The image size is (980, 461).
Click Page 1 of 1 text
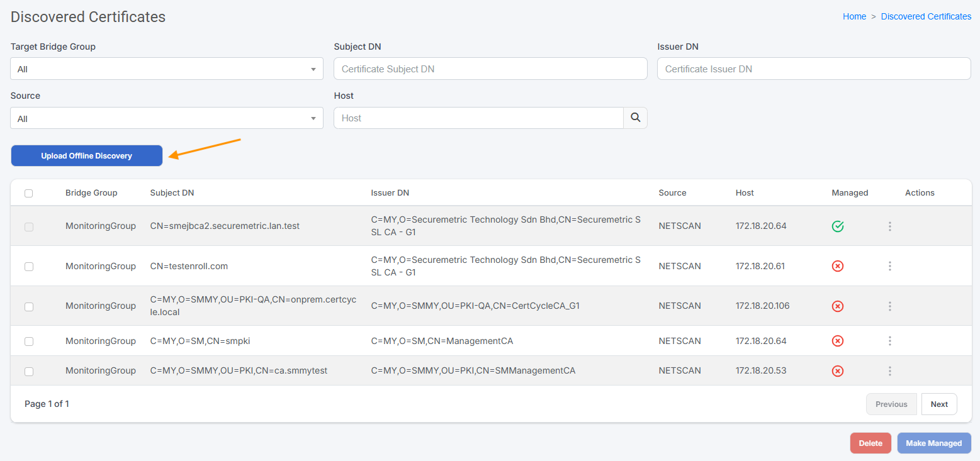point(47,404)
